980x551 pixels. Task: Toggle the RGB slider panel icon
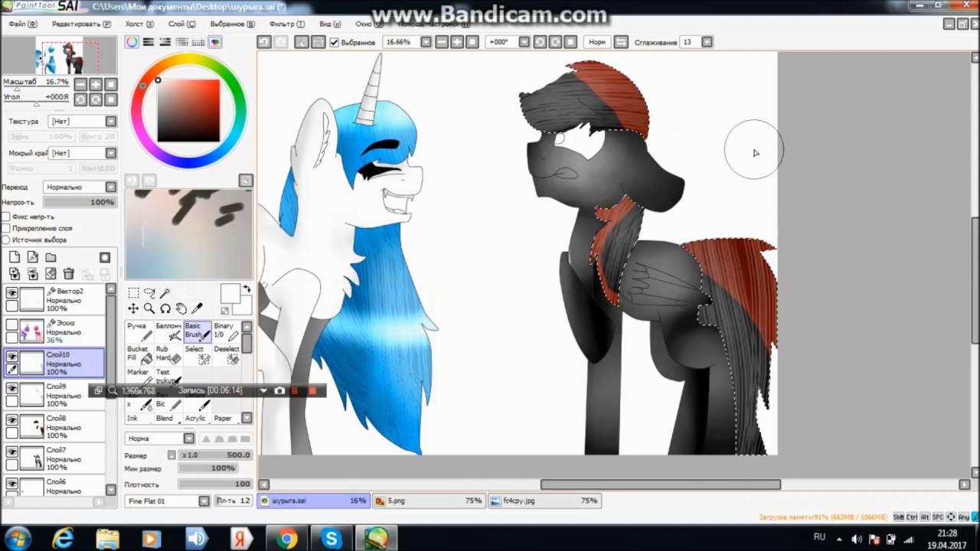click(x=149, y=42)
